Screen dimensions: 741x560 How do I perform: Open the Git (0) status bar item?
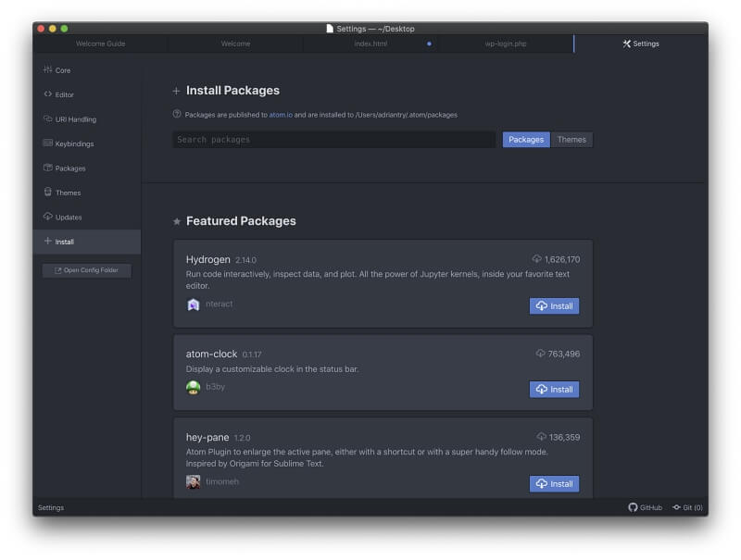point(687,507)
